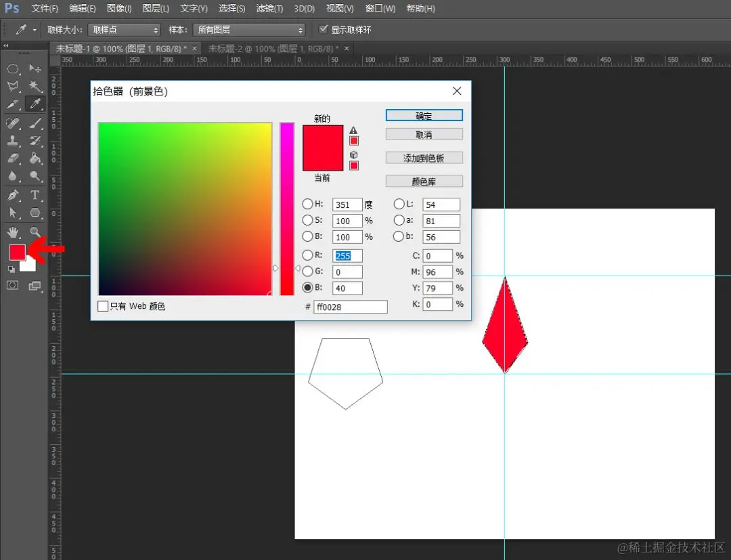The height and width of the screenshot is (560, 731).
Task: Select the Pen tool
Action: coord(13,195)
